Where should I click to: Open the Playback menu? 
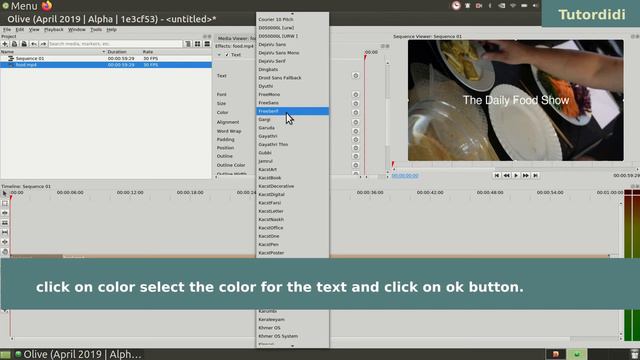53,29
